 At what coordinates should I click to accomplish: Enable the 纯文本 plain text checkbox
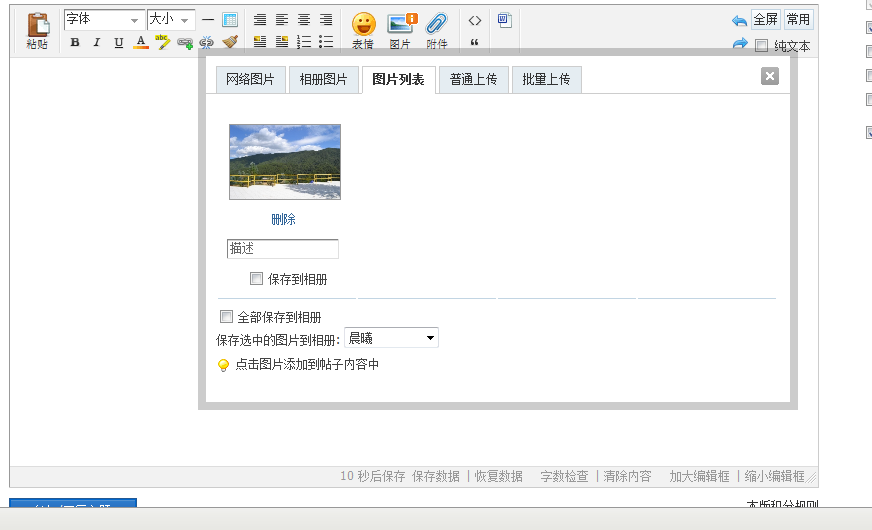pyautogui.click(x=761, y=46)
